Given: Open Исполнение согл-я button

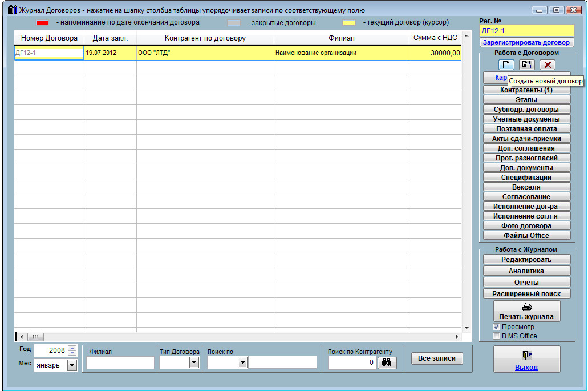Looking at the screenshot, I should [526, 216].
